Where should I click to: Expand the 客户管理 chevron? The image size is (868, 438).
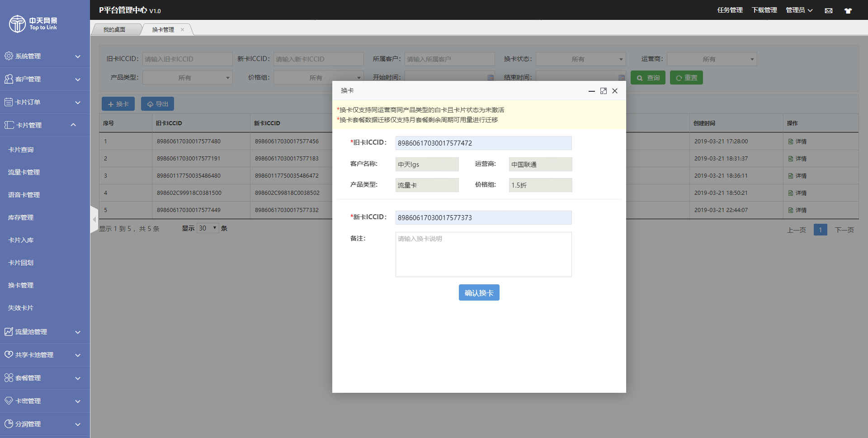[78, 80]
